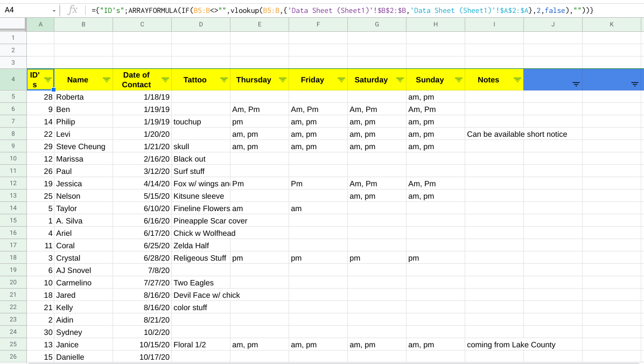Select the 'Black out' tattoo cell
644x364 pixels.
201,159
